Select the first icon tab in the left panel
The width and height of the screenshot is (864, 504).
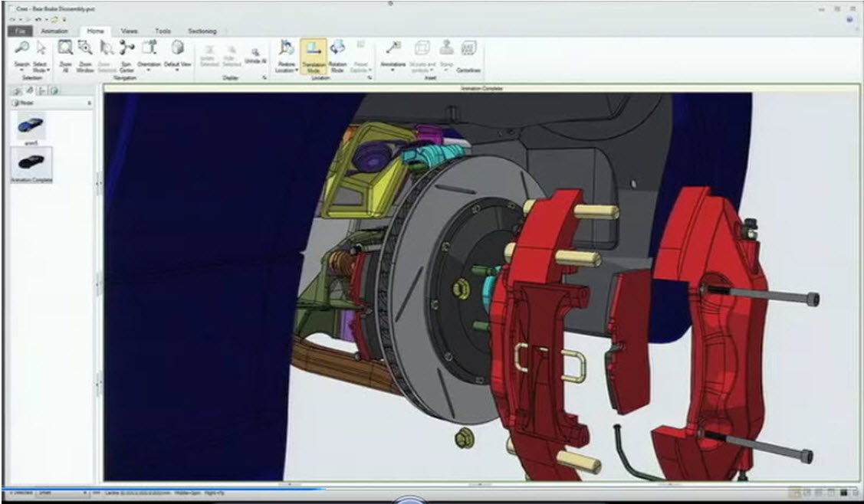18,91
